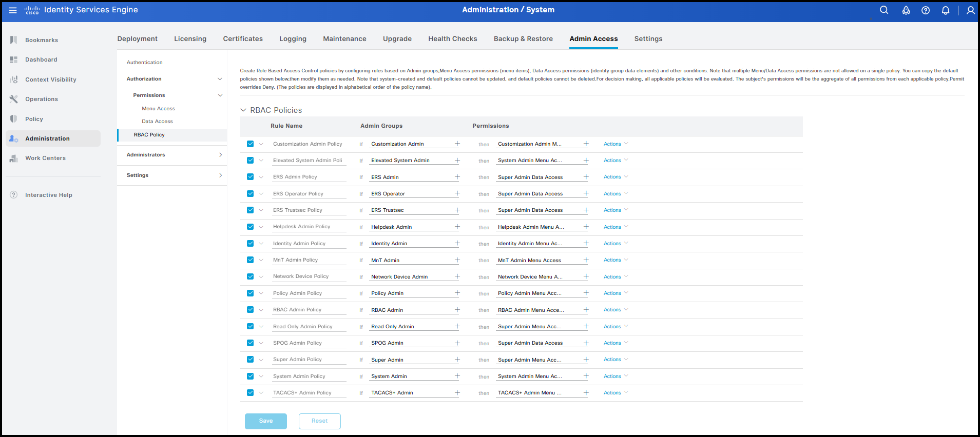Open the notifications bell icon
This screenshot has height=437, width=980.
coord(945,10)
